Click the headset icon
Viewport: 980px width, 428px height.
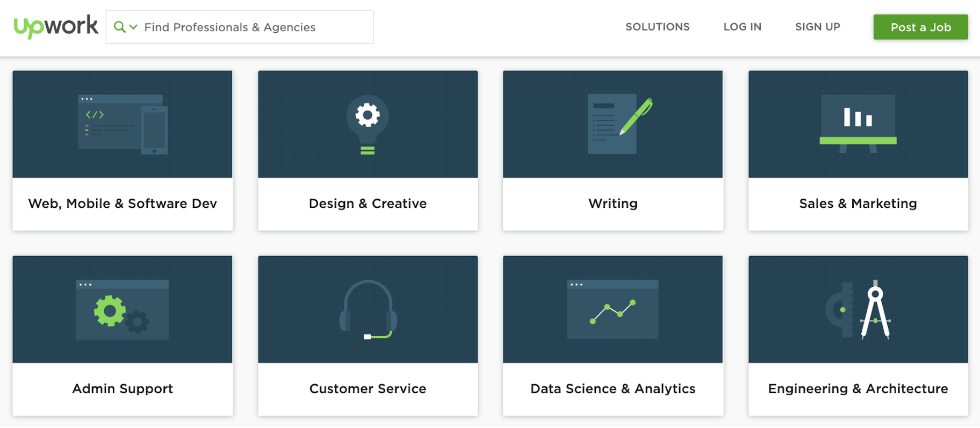click(368, 310)
